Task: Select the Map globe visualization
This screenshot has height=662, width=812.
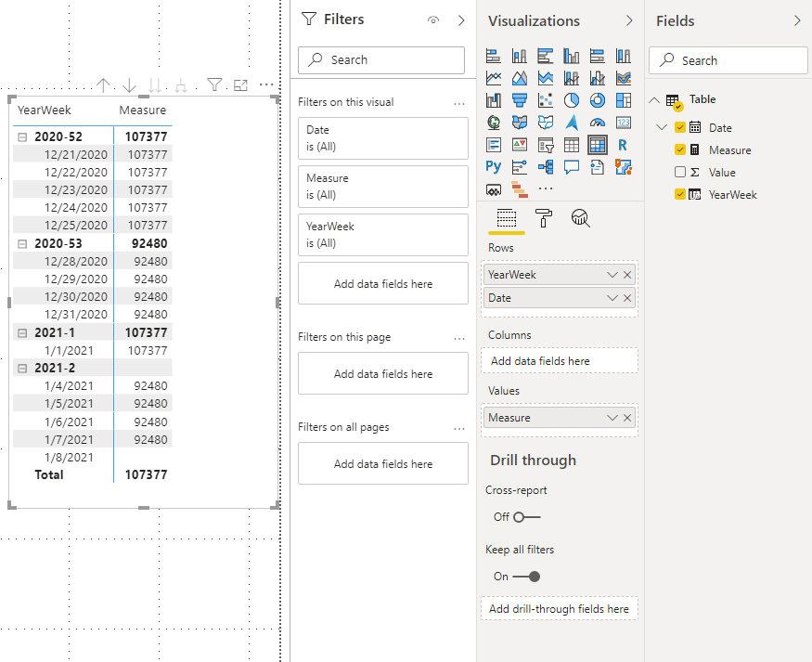Action: click(494, 123)
